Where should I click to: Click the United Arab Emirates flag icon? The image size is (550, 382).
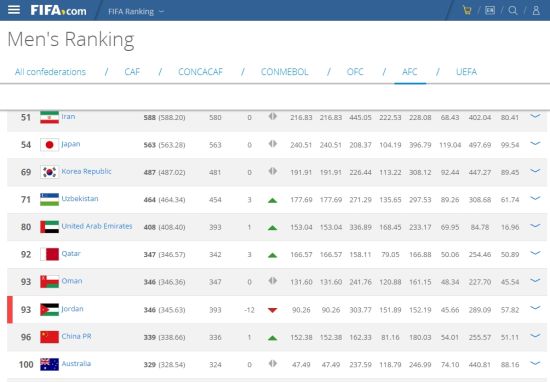(49, 227)
